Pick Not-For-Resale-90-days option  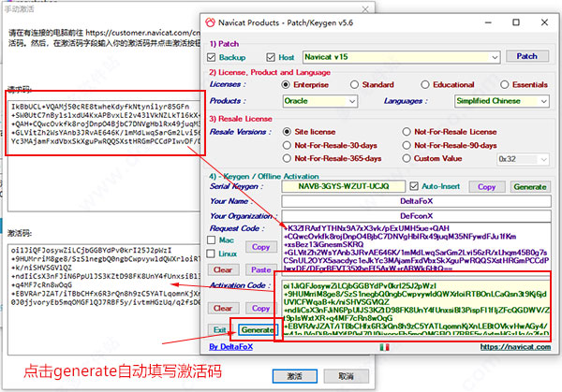click(x=407, y=145)
